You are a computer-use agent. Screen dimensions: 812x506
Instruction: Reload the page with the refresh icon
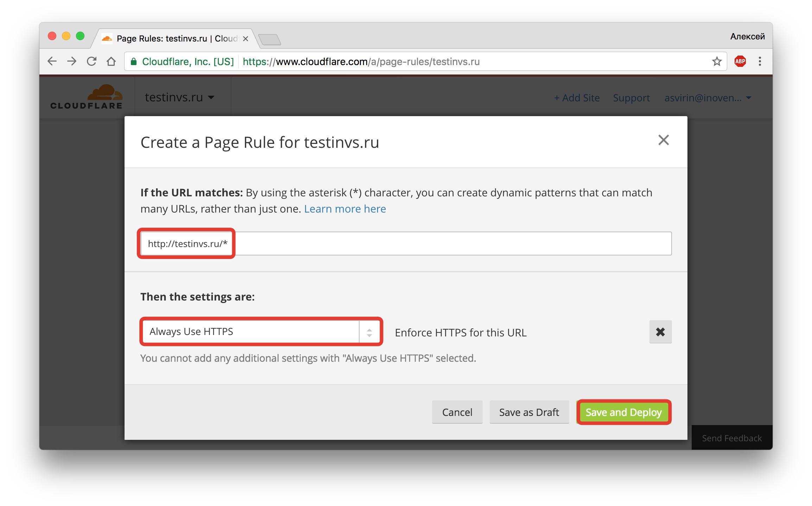click(91, 62)
